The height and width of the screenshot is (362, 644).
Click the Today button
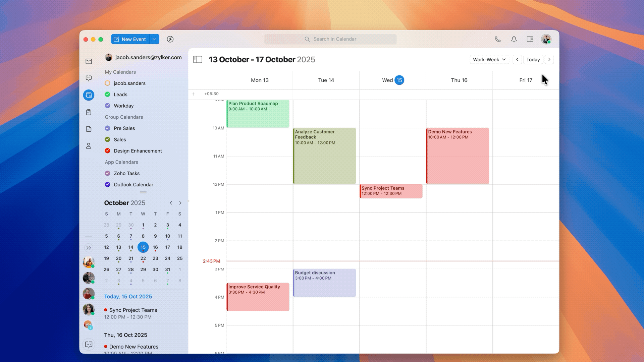point(533,60)
